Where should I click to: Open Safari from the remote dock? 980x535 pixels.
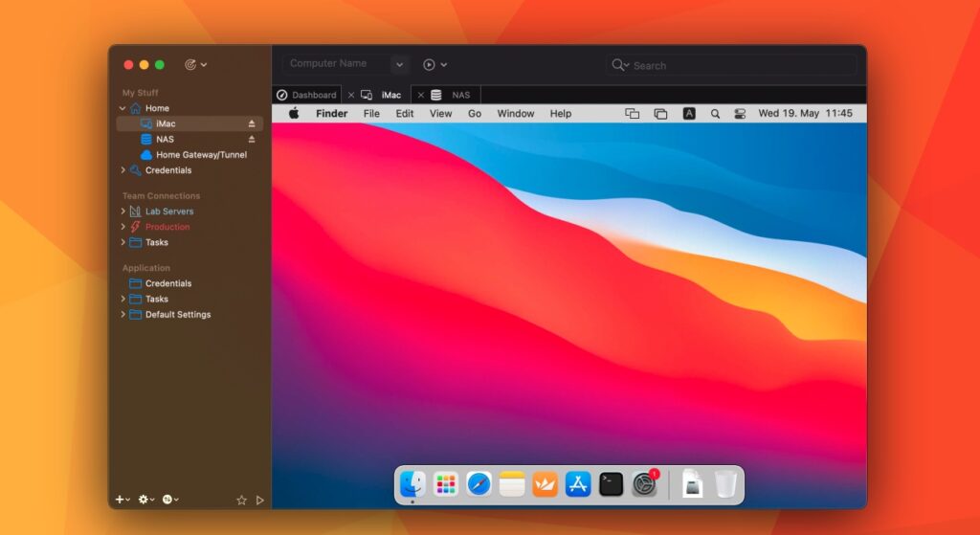point(479,484)
